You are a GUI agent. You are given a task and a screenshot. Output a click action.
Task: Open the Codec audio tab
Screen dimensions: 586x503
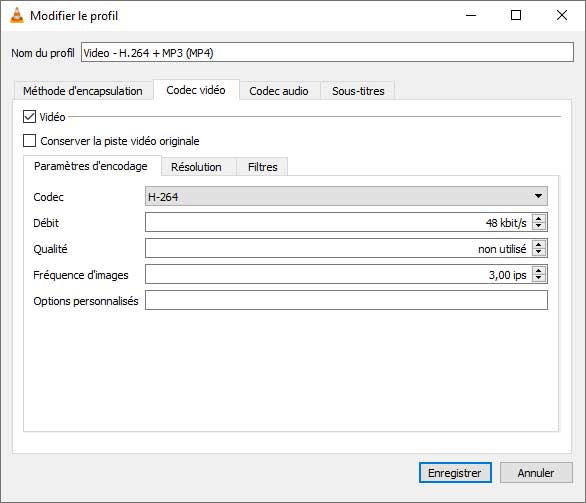[x=279, y=91]
